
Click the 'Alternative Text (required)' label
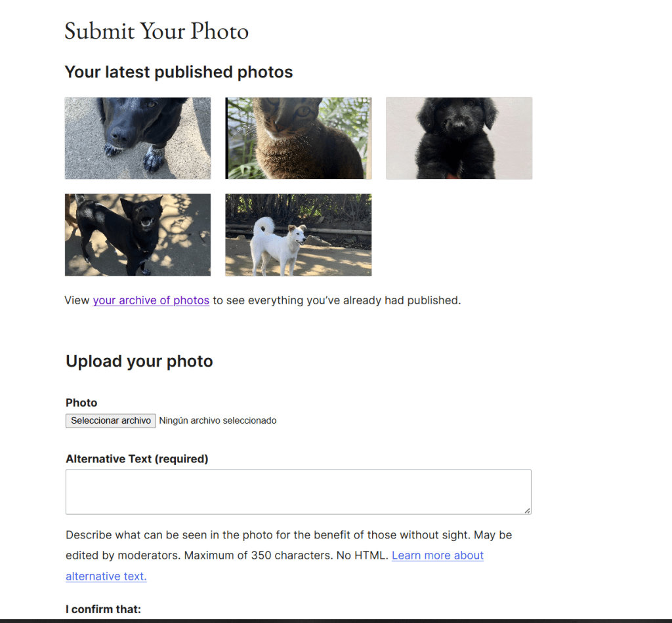(136, 458)
